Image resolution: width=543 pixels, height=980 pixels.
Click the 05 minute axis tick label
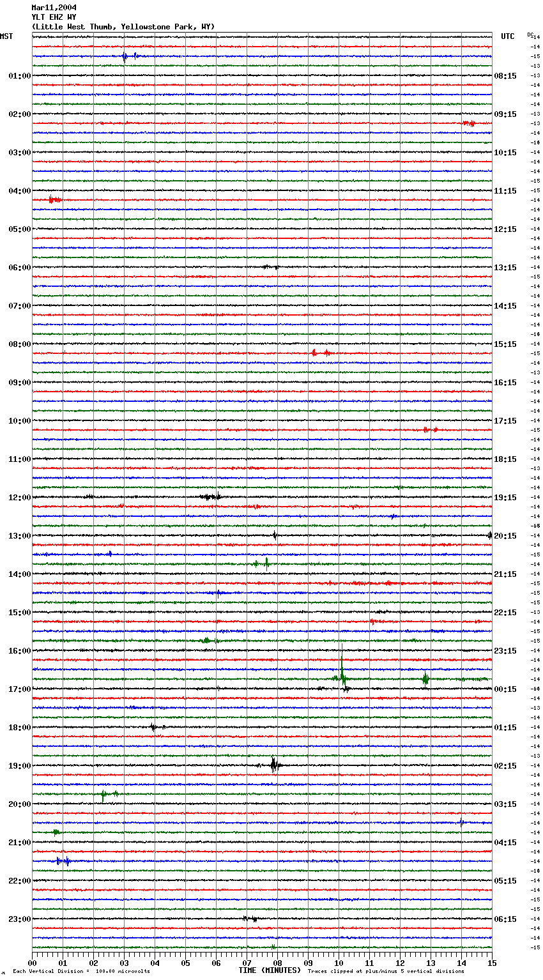coord(185,963)
